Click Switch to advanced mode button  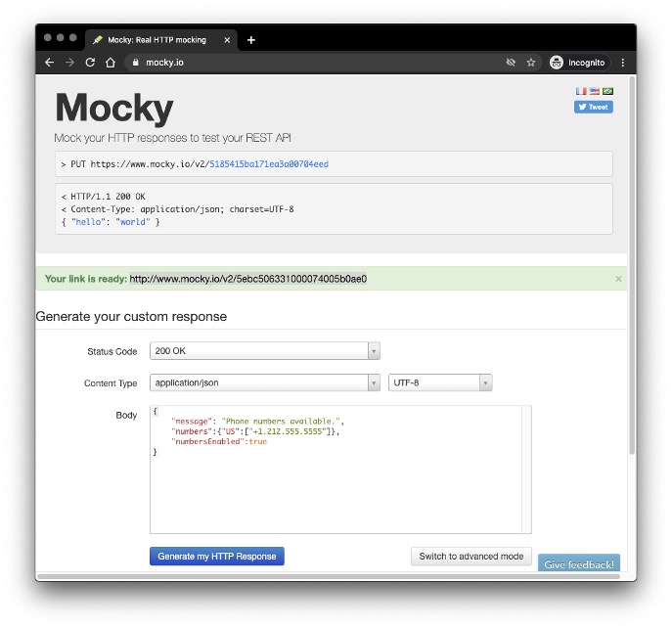tap(471, 556)
